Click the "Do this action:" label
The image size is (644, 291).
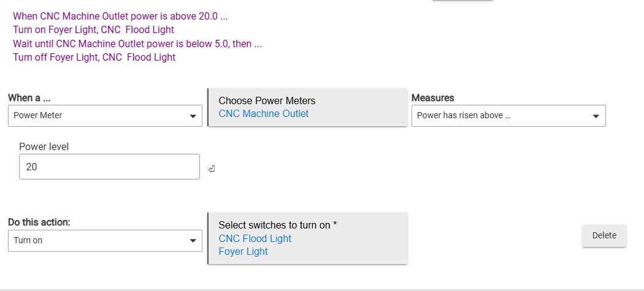39,222
